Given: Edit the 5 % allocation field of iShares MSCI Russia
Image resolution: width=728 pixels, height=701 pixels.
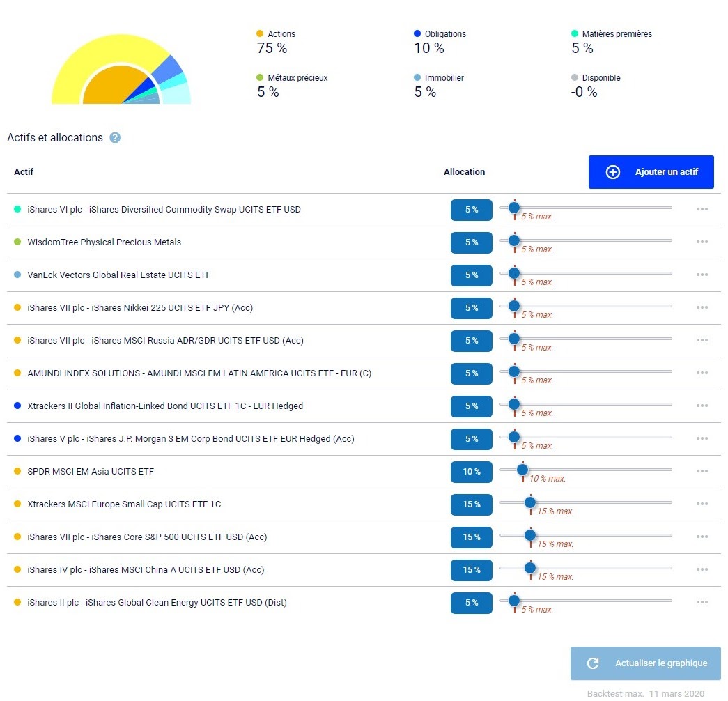Looking at the screenshot, I should [x=471, y=341].
